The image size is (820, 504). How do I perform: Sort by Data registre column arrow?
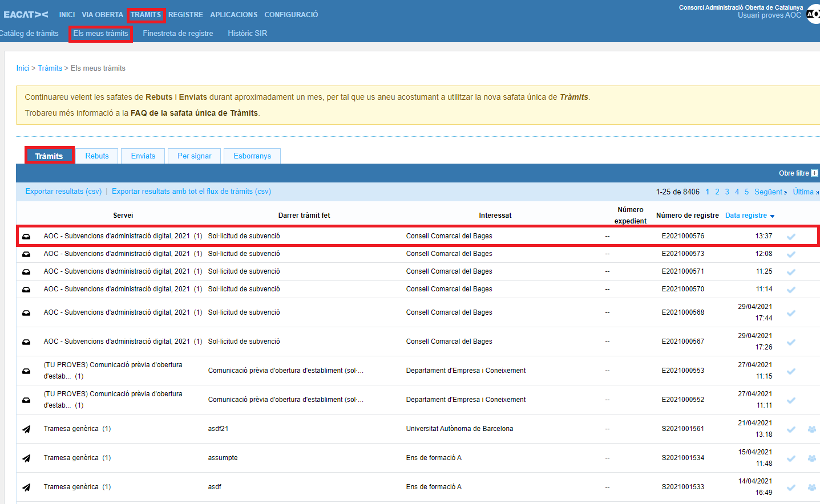(x=772, y=216)
